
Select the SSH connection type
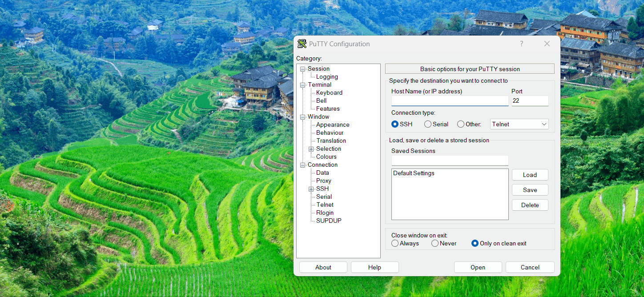[395, 124]
